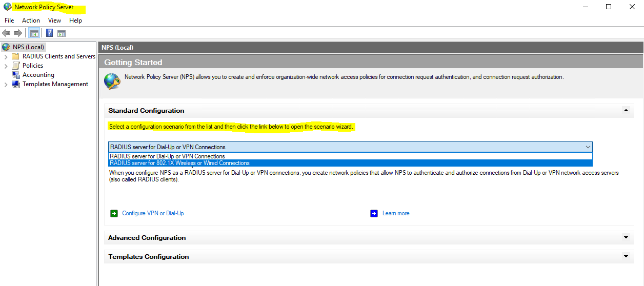Choose RADIUS server for Dial-Up or VPN in list
The width and height of the screenshot is (644, 286).
click(x=350, y=156)
